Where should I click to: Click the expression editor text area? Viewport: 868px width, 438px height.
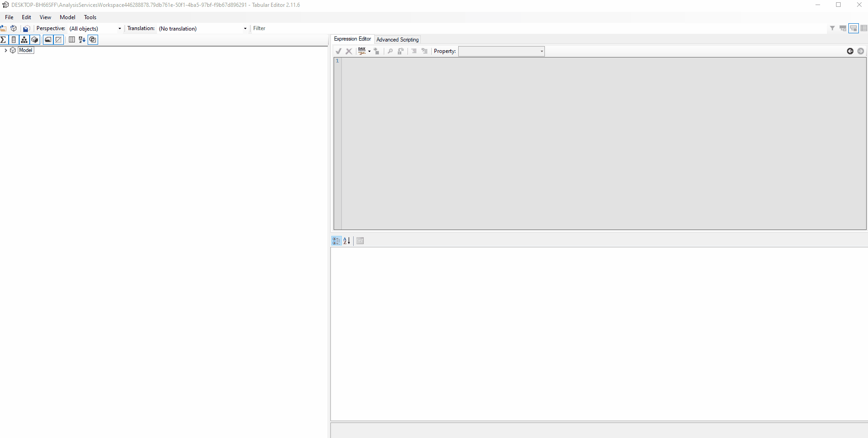(x=604, y=143)
